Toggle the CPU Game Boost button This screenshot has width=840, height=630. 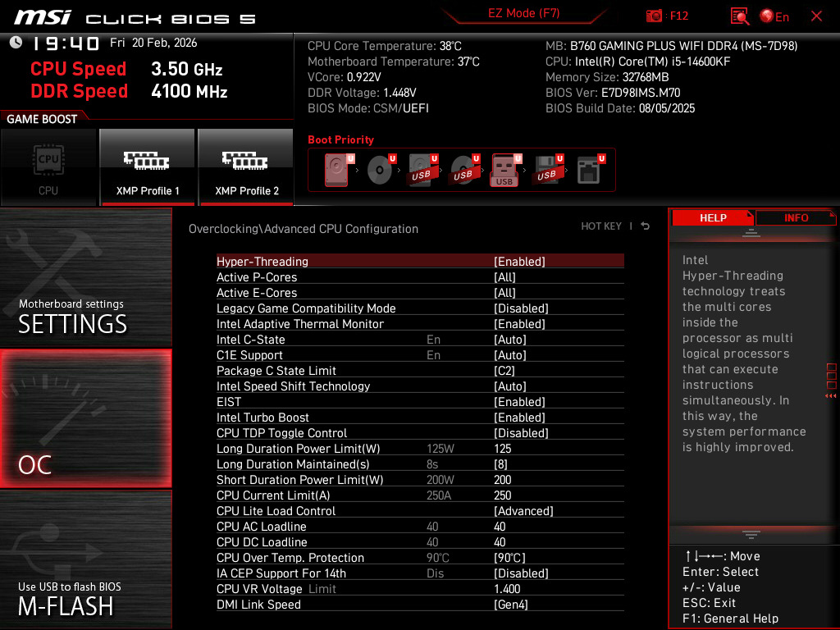click(48, 167)
